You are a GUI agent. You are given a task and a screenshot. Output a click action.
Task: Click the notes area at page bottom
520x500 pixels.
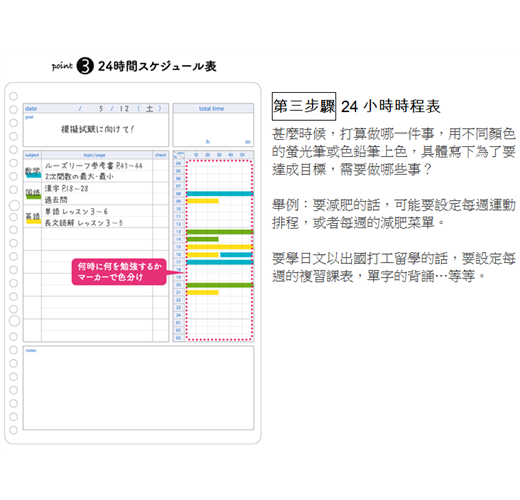click(x=138, y=388)
